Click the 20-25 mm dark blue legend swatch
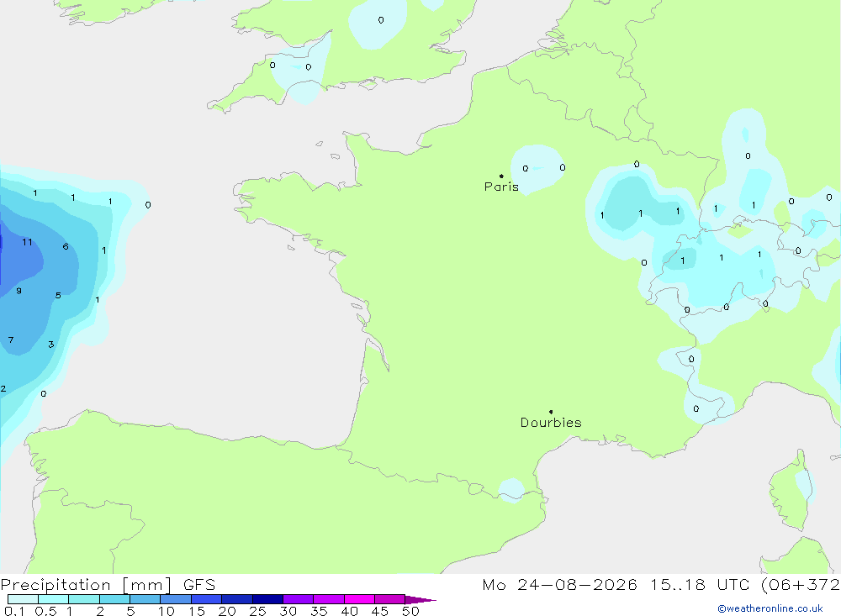Screen dimensions: 841x616 coord(236,599)
